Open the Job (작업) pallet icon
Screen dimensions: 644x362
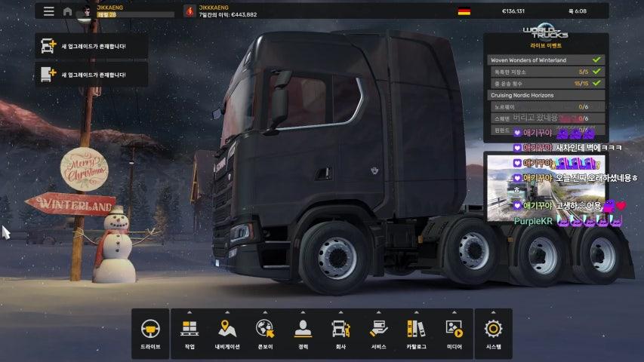coord(189,330)
